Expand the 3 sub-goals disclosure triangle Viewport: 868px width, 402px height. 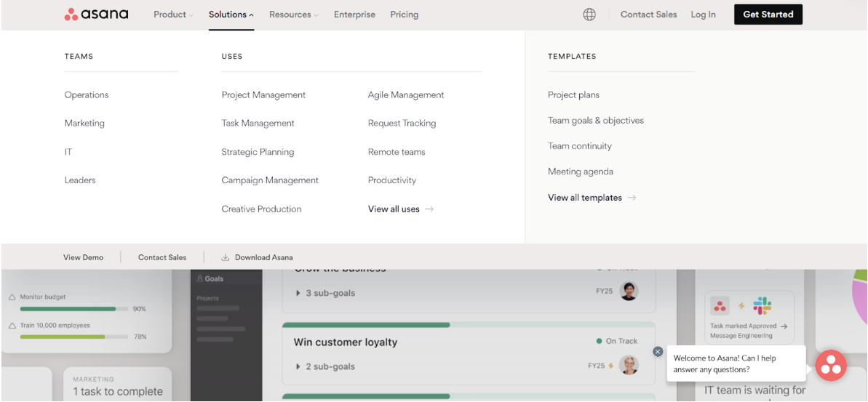(x=298, y=293)
